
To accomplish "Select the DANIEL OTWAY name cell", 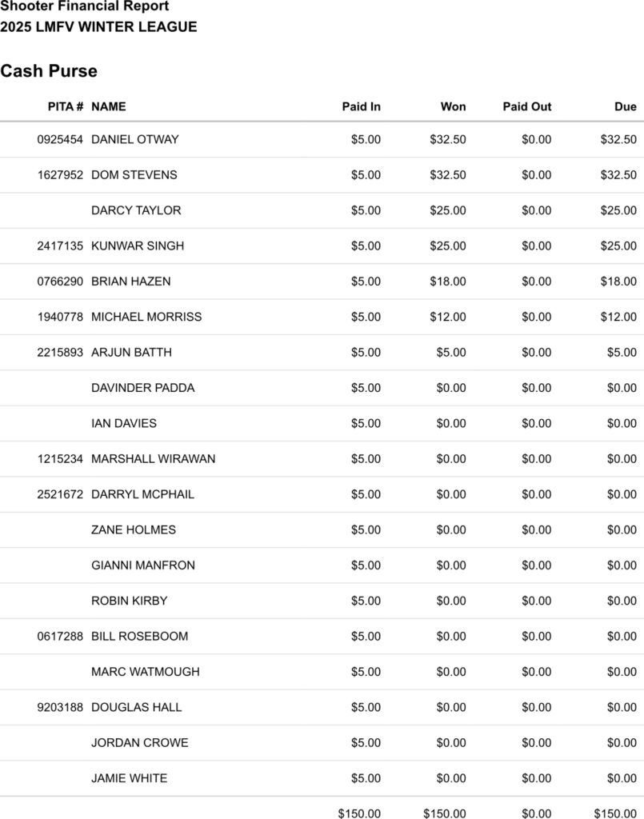I will click(135, 139).
